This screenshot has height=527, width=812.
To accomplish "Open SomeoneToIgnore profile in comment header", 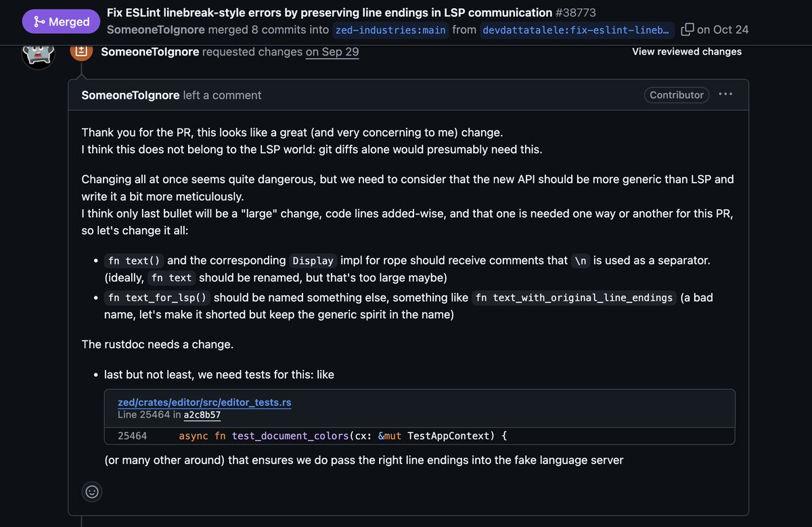I will 131,95.
